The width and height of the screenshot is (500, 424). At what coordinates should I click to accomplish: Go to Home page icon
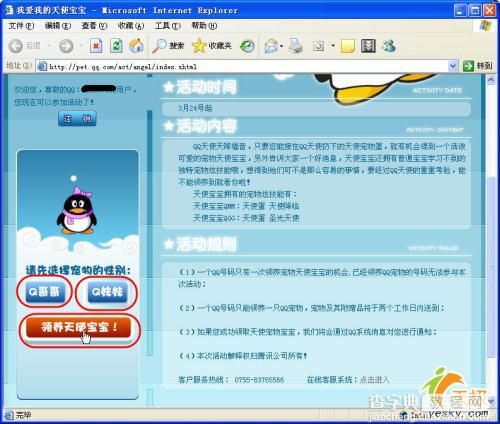click(x=136, y=46)
